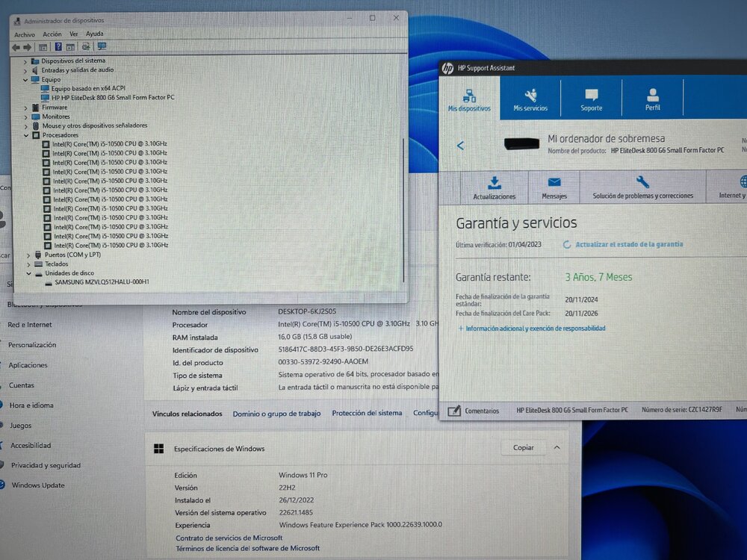
Task: Click Care Pack end date 20/11/2026
Action: (581, 314)
